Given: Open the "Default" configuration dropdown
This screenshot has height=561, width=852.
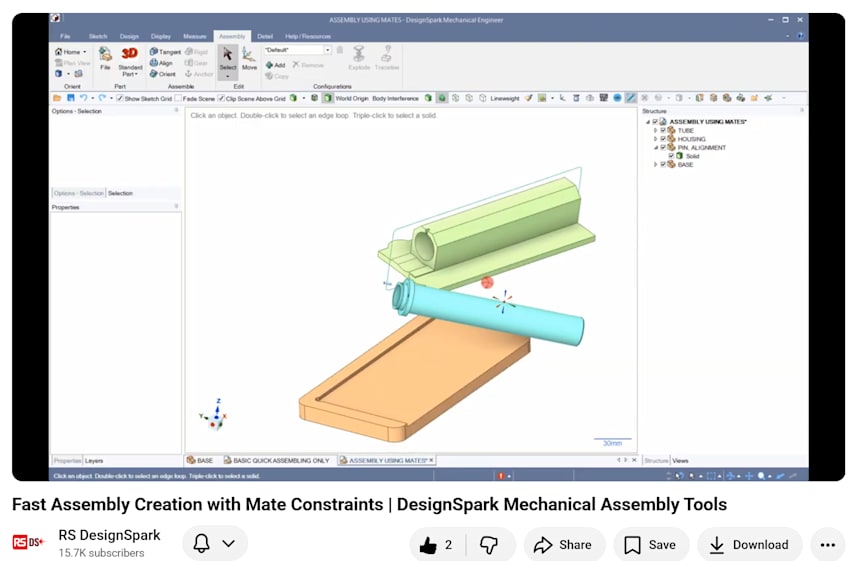Looking at the screenshot, I should pos(328,50).
